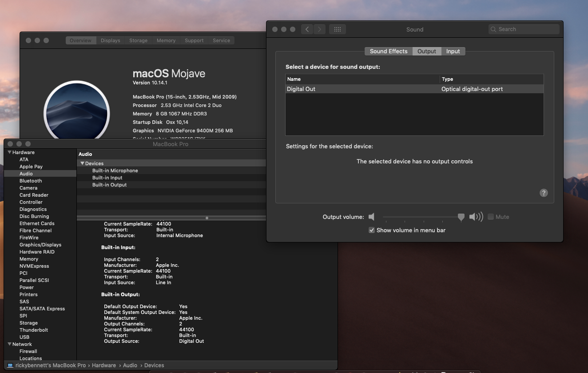Viewport: 588px width, 373px height.
Task: Select Built-in Input device row
Action: click(171, 178)
